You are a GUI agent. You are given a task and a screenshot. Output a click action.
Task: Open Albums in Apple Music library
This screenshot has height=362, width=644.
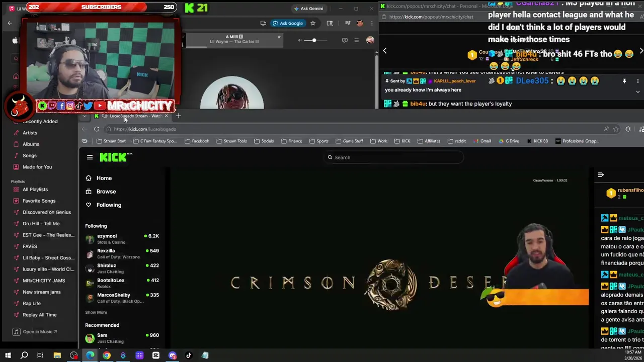coord(31,144)
